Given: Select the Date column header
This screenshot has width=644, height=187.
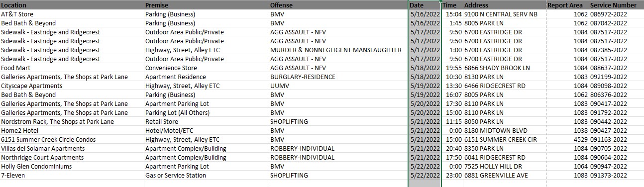Looking at the screenshot, I should (425, 5).
